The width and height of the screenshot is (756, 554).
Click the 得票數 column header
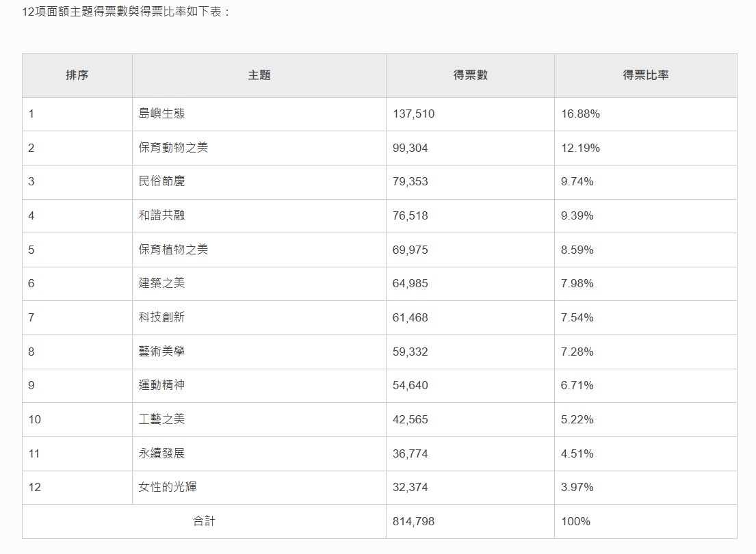coord(470,75)
